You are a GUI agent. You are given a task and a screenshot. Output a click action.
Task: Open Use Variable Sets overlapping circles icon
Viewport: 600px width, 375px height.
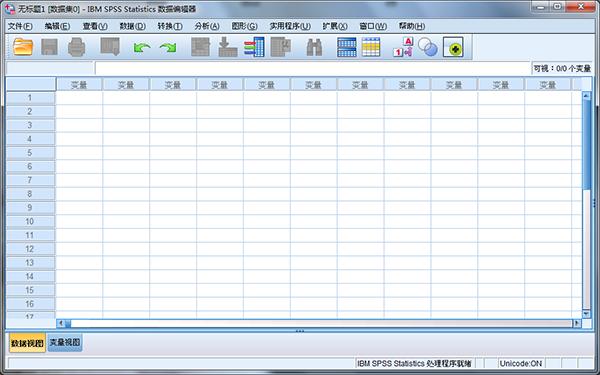[427, 47]
